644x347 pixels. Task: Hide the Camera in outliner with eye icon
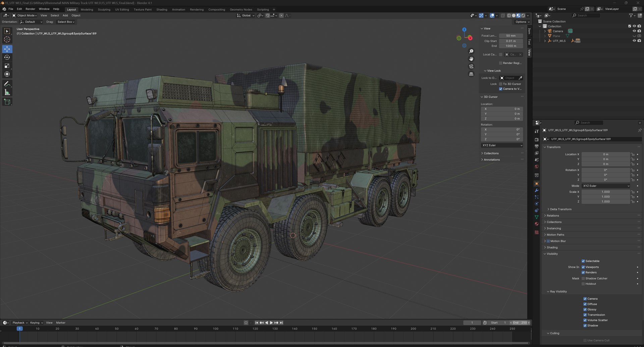coord(634,31)
